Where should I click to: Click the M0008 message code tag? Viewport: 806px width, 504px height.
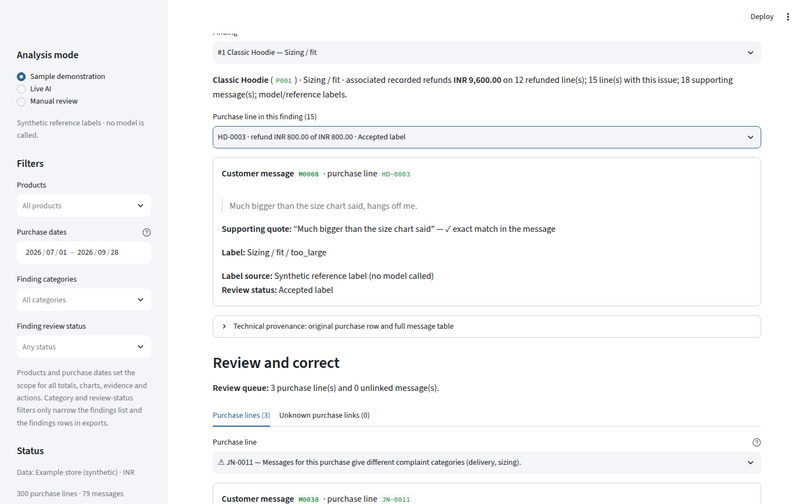308,174
